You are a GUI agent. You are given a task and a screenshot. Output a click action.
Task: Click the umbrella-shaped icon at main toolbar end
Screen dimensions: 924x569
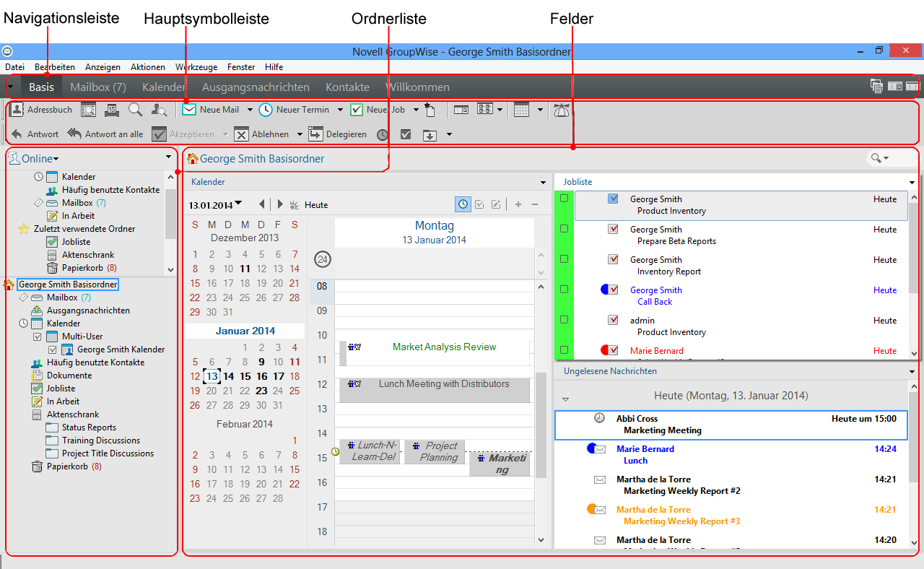(x=562, y=110)
